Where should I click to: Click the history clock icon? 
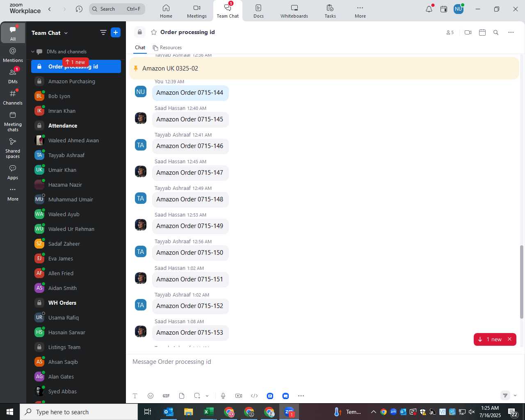(x=79, y=9)
